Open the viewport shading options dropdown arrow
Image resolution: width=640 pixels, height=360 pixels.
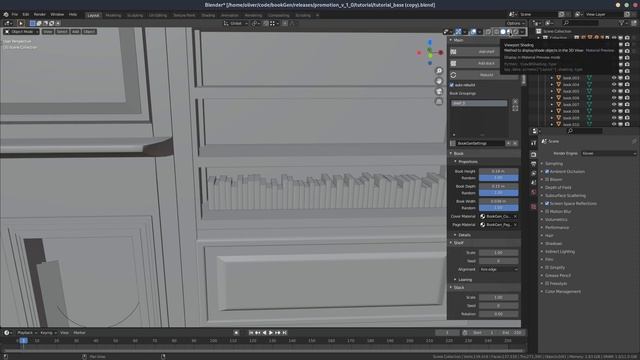522,31
